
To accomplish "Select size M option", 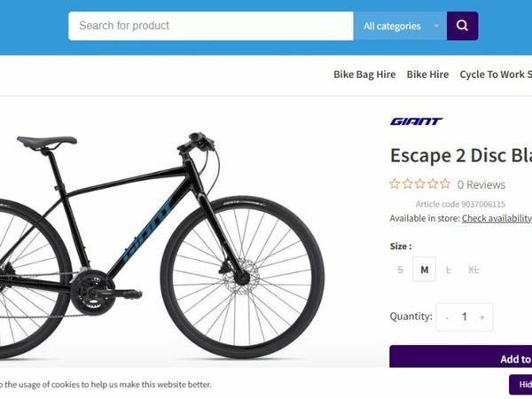I will coord(425,270).
